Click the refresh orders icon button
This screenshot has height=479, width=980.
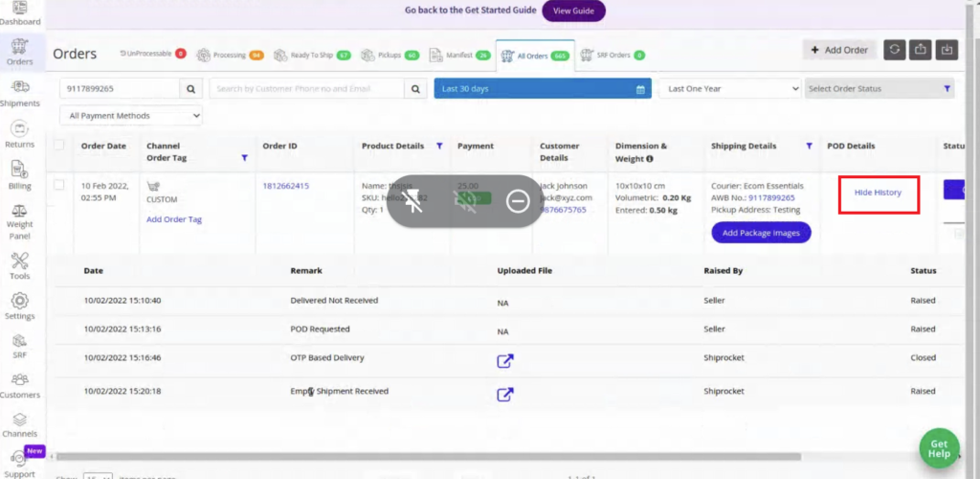895,50
